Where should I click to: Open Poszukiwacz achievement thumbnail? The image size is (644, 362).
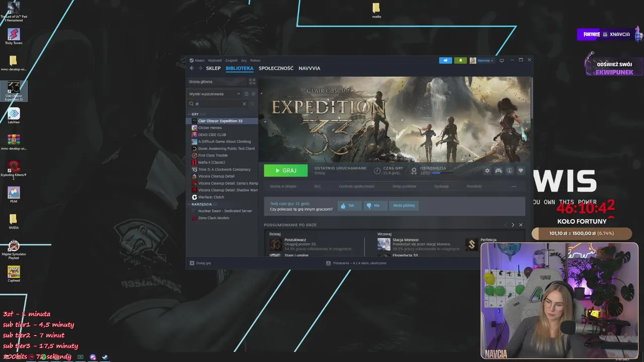275,244
